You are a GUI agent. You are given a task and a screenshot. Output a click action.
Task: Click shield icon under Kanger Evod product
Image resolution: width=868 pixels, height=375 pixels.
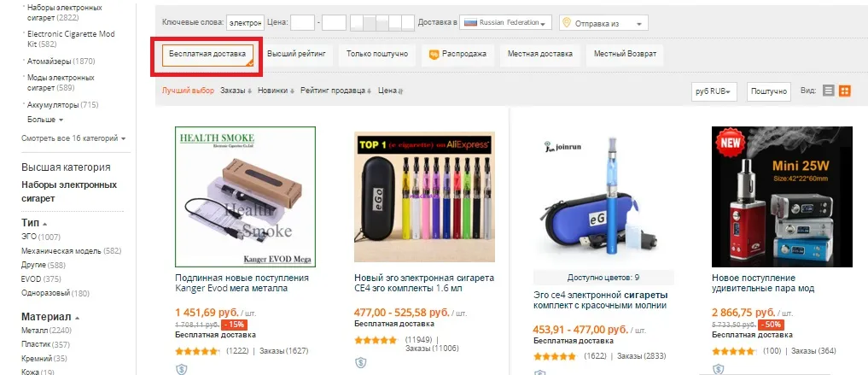click(x=182, y=370)
